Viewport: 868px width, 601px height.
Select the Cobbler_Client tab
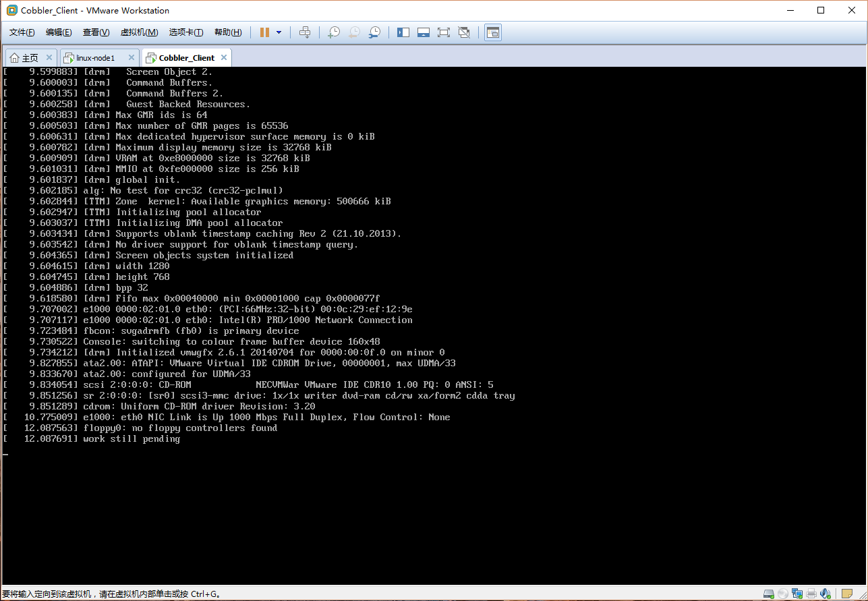coord(187,58)
